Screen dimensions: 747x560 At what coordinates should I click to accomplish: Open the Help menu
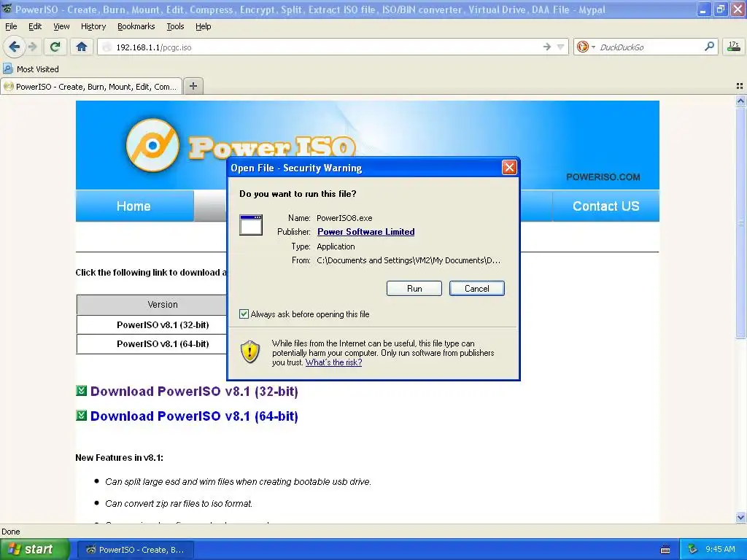coord(203,26)
